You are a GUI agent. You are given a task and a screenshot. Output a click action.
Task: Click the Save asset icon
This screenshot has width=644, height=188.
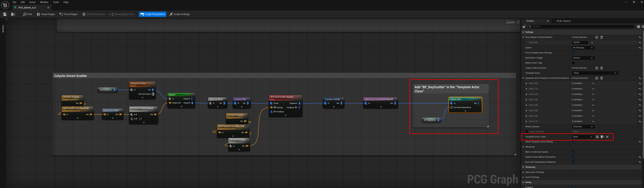point(5,14)
